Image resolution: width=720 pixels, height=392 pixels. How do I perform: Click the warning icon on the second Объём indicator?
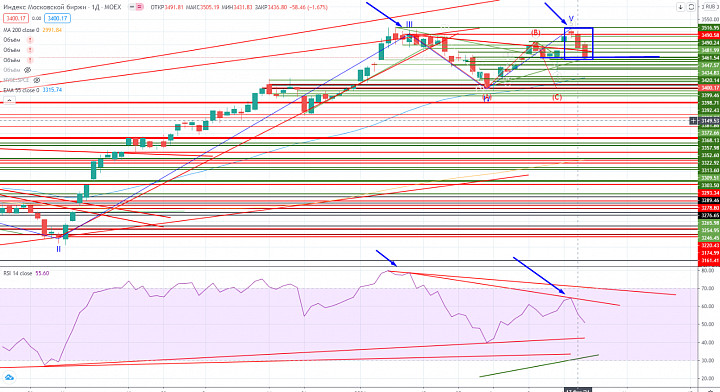(30, 50)
